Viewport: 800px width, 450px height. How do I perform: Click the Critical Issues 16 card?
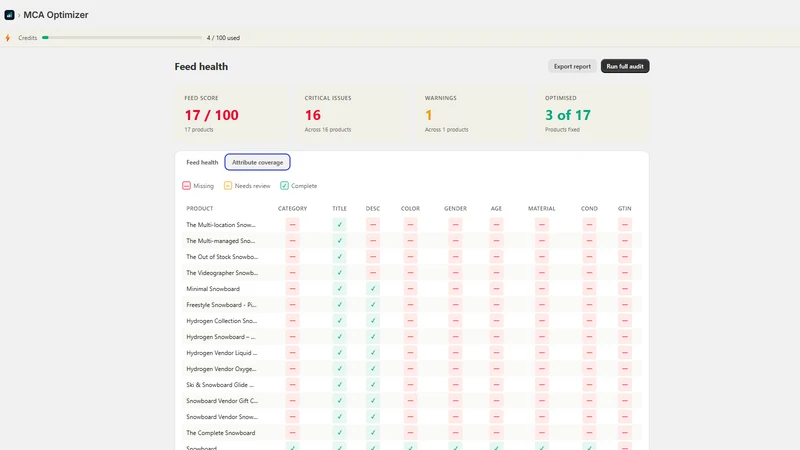coord(352,114)
